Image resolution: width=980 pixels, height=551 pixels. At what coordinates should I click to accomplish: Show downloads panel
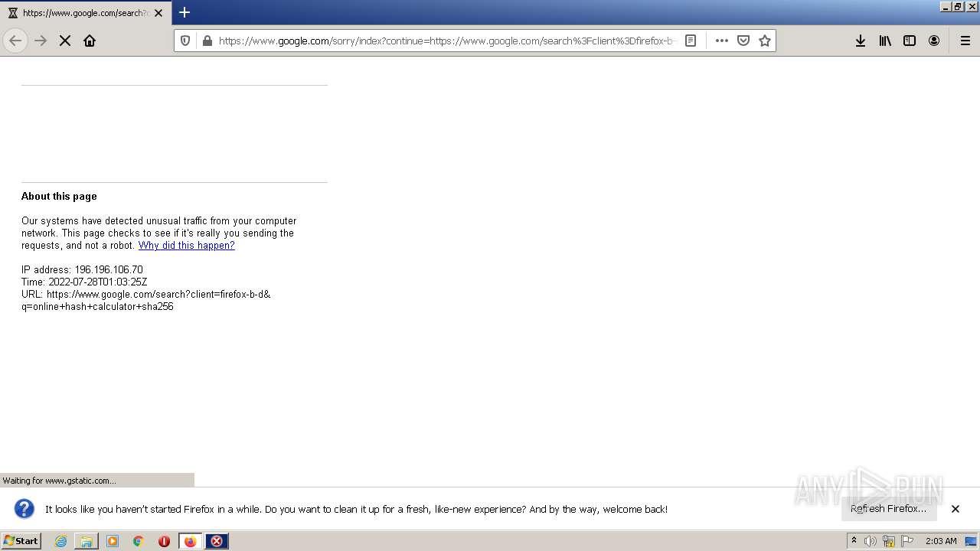tap(861, 41)
